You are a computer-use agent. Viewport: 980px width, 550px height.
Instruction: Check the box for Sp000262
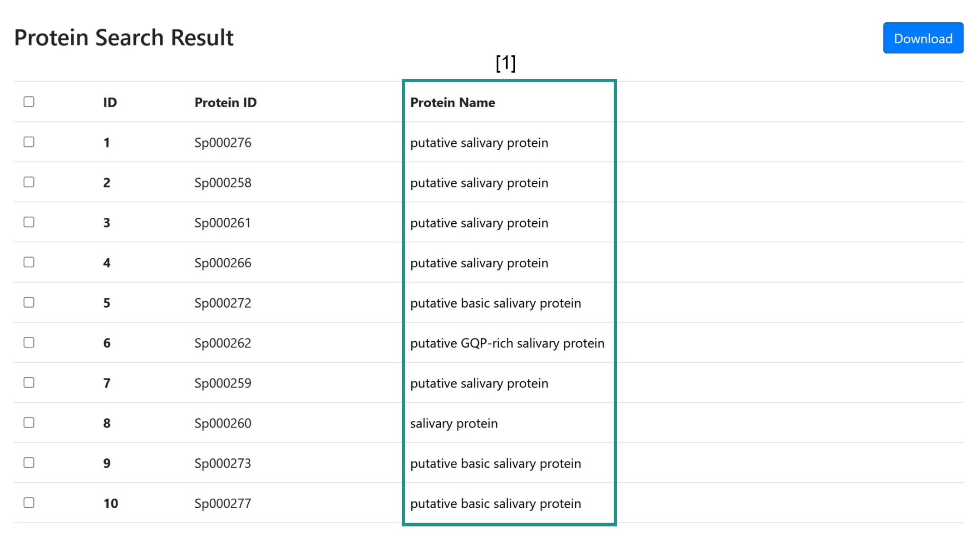coord(29,342)
